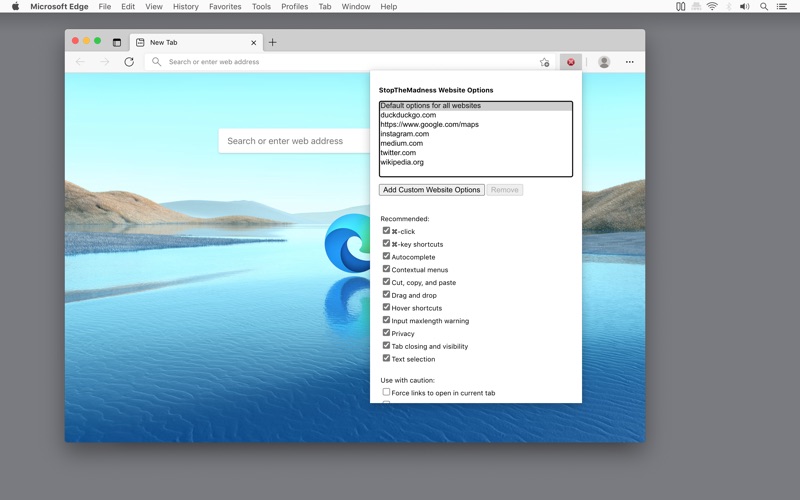Screen dimensions: 800x500
Task: Open the profile avatar icon
Action: [x=604, y=62]
